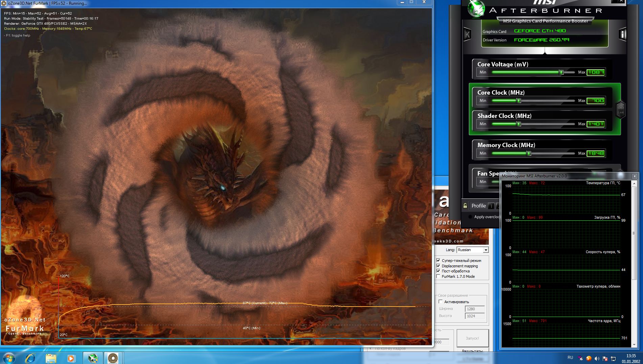Viewport: 643px width, 364px height.
Task: Select profile slot 1 in Afterburner
Action: pyautogui.click(x=491, y=206)
